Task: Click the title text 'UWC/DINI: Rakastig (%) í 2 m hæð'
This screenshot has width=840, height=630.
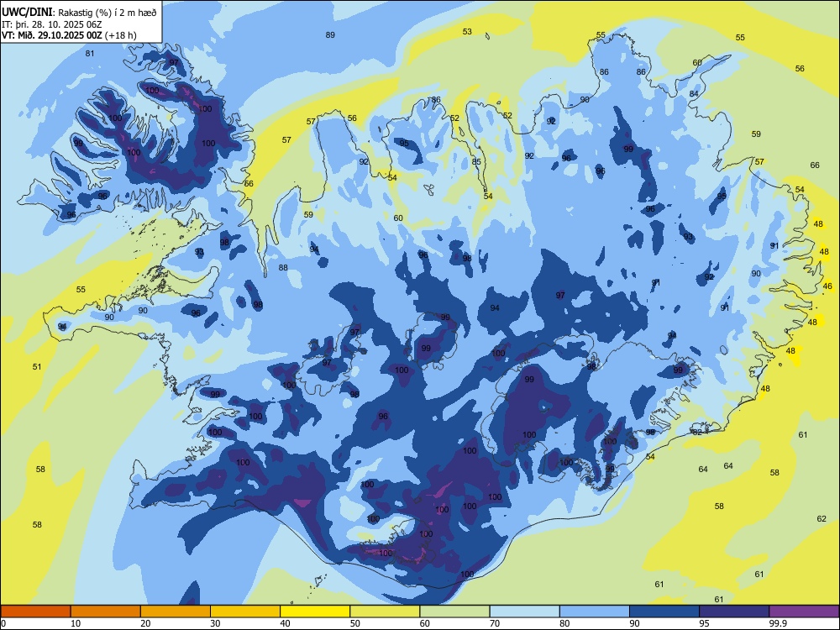Action: (x=79, y=13)
